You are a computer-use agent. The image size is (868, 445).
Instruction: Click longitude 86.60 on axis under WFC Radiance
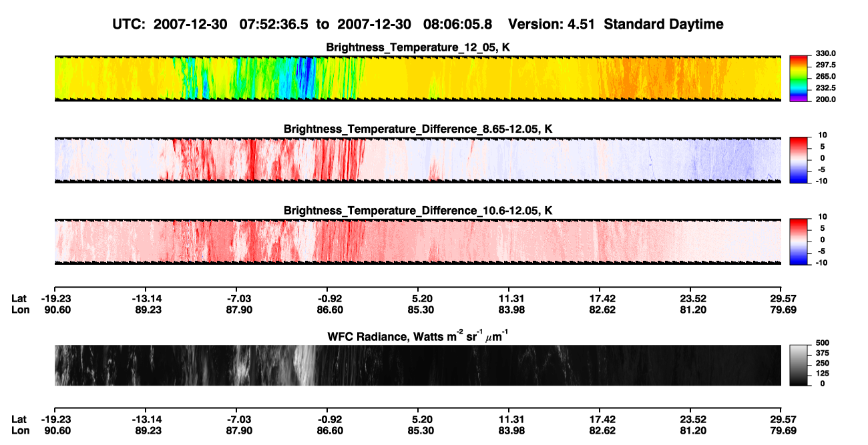pos(331,430)
